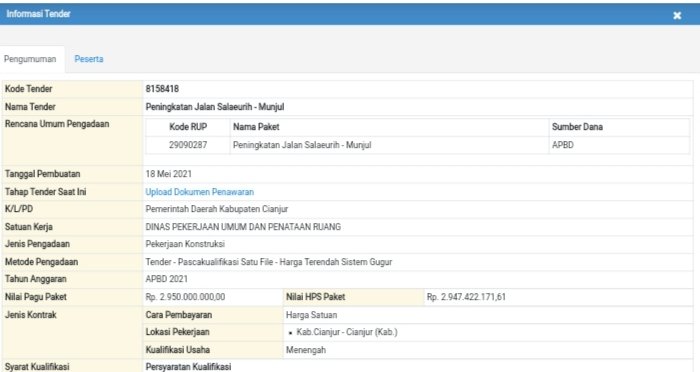700x372 pixels.
Task: Click the Nilai HPS Paket amount
Action: point(466,297)
